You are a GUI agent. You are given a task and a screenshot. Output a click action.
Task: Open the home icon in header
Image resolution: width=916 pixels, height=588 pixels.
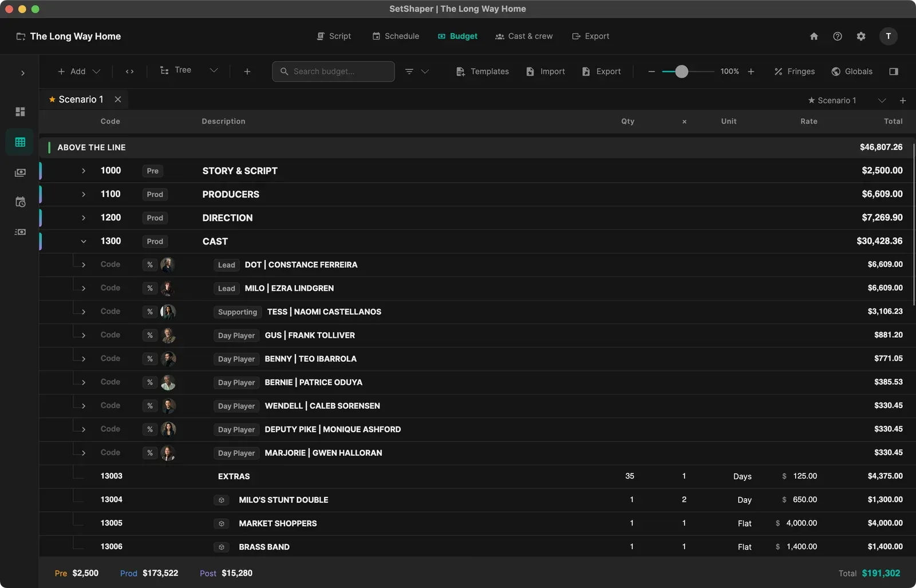click(814, 36)
